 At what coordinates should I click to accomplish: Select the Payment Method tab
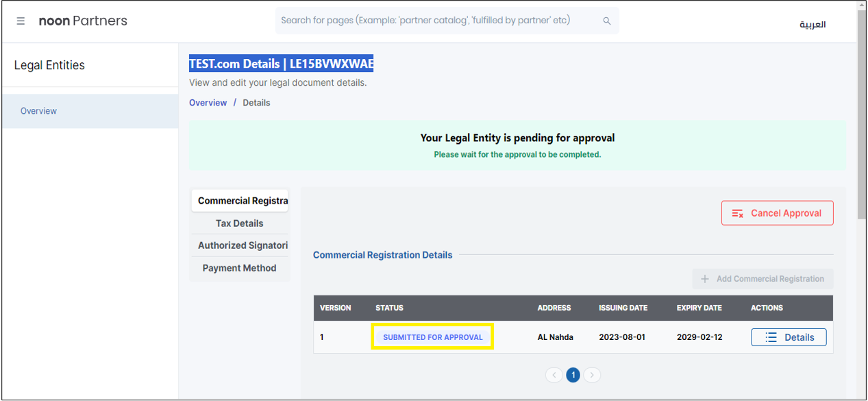(239, 268)
